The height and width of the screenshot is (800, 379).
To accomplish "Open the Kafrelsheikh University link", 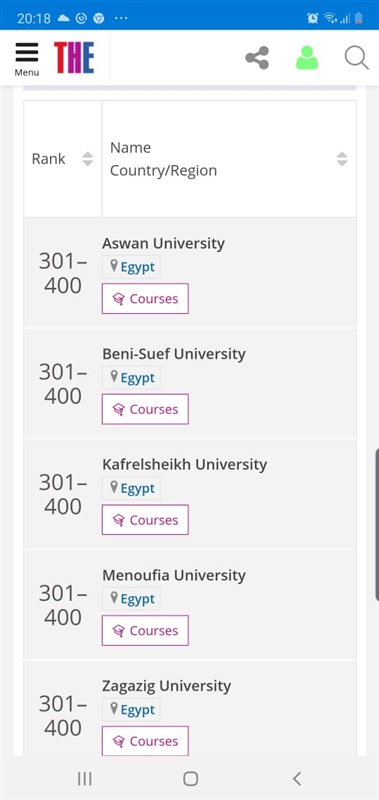I will click(x=185, y=465).
